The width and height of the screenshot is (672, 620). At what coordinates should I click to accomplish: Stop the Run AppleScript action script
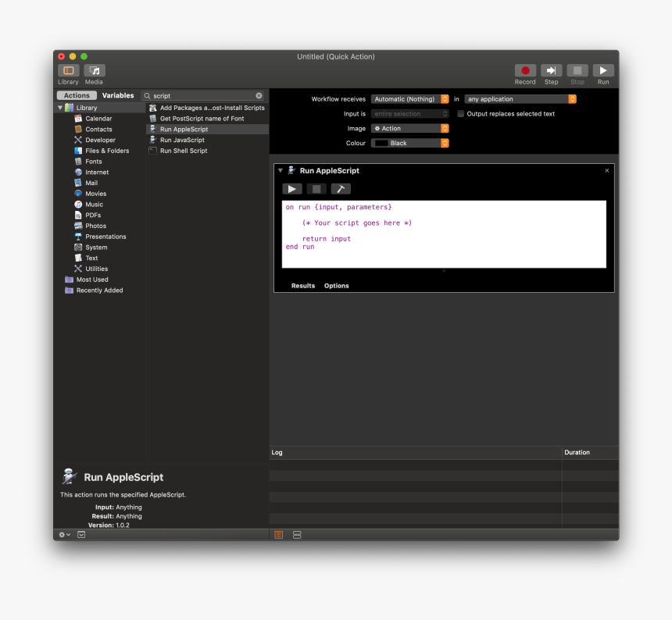tap(316, 189)
